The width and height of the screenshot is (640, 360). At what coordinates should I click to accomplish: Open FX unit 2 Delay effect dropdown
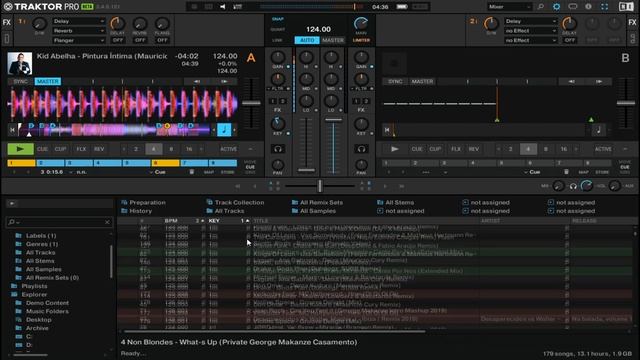coord(531,21)
